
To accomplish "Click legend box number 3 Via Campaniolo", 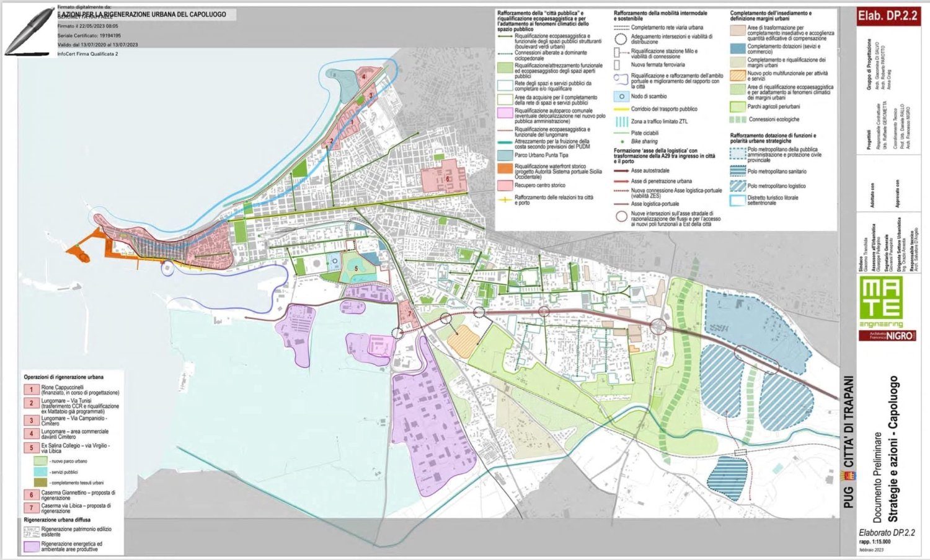I will coord(32,419).
